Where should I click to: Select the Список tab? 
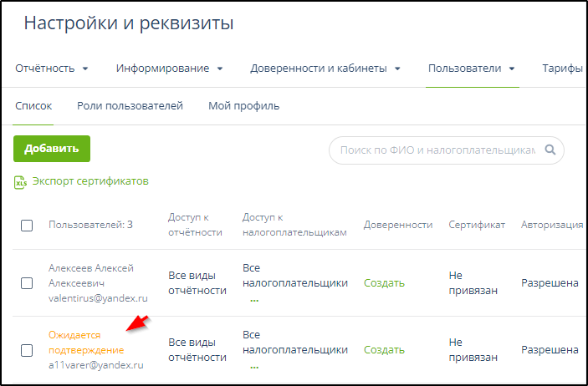coord(33,106)
